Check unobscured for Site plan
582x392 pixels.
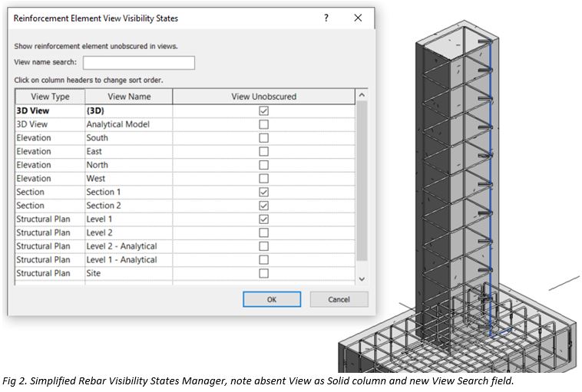click(x=264, y=273)
